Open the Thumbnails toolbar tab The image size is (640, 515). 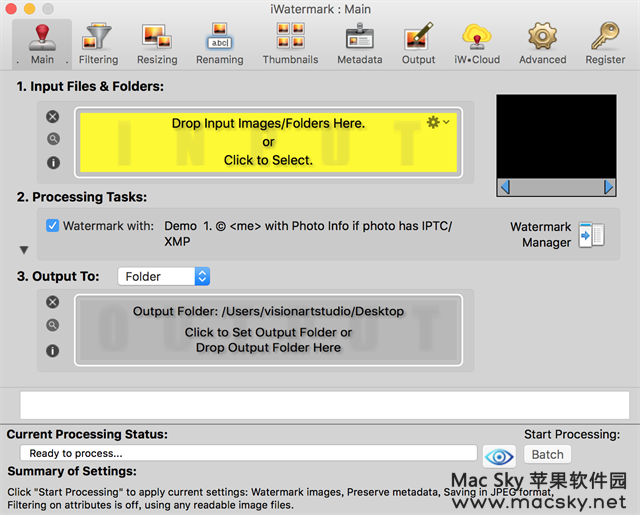pyautogui.click(x=290, y=44)
